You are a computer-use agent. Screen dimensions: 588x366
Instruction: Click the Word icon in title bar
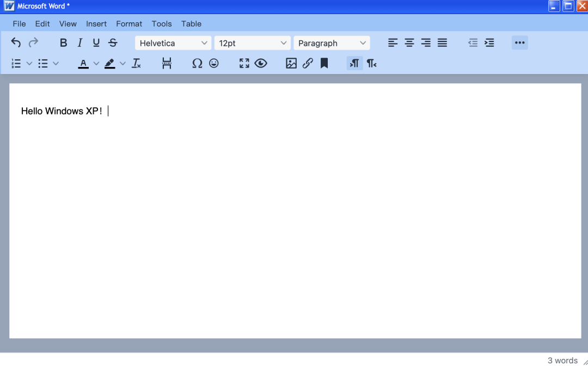click(x=9, y=6)
